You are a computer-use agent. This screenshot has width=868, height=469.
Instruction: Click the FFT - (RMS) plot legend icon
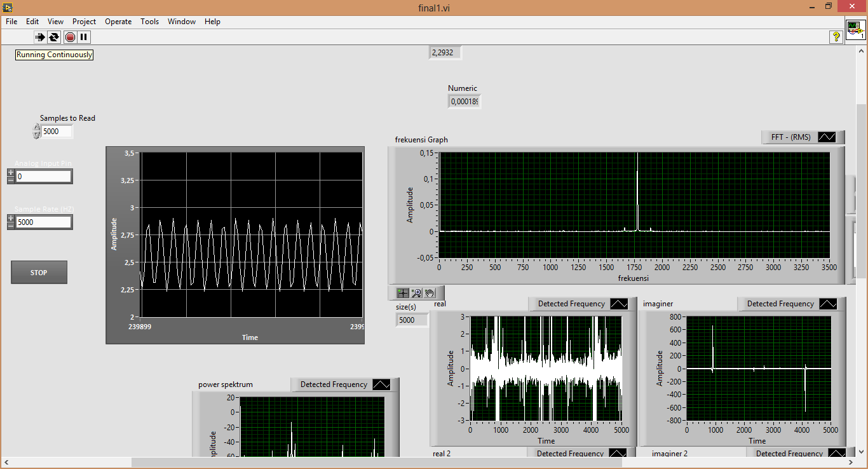[827, 137]
